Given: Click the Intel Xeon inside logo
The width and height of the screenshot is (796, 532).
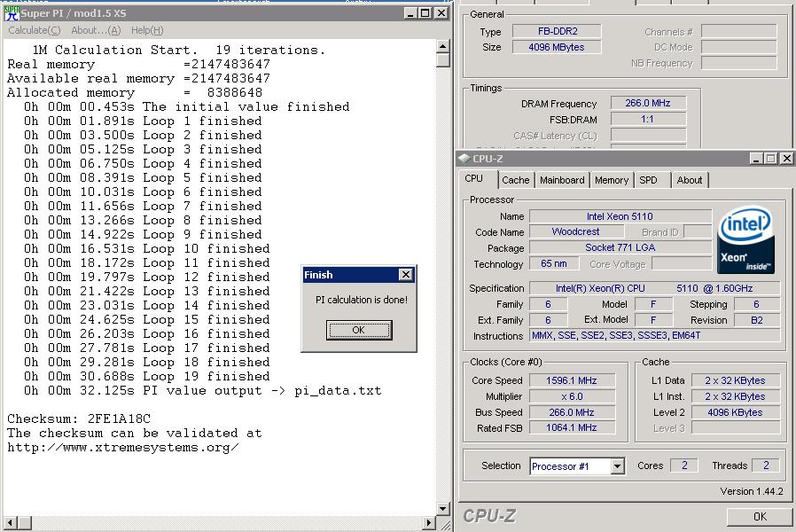Looking at the screenshot, I should tap(745, 240).
